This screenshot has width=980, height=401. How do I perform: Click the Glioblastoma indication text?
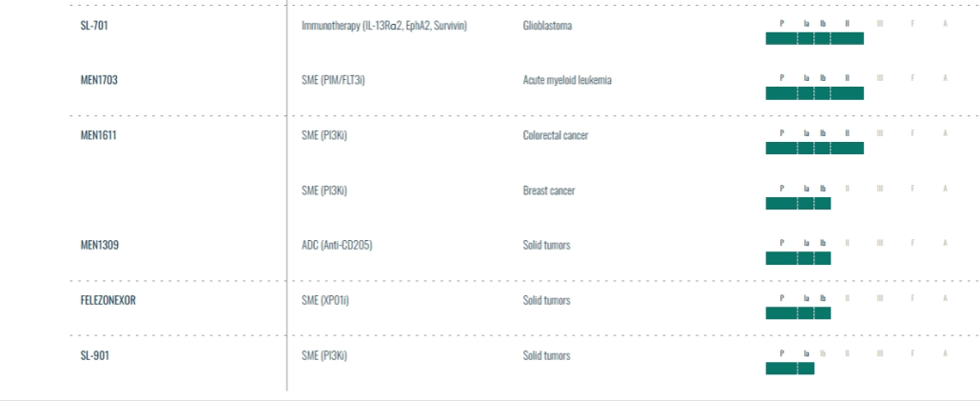point(547,26)
